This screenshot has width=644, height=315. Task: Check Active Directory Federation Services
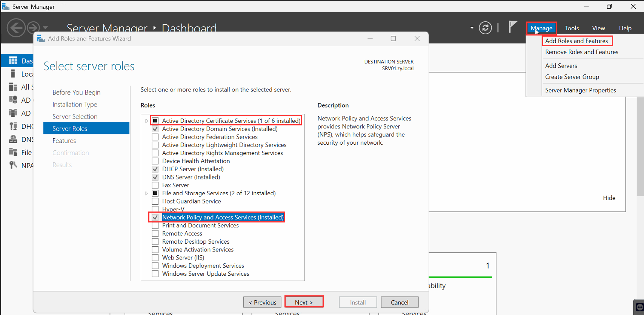click(x=155, y=137)
